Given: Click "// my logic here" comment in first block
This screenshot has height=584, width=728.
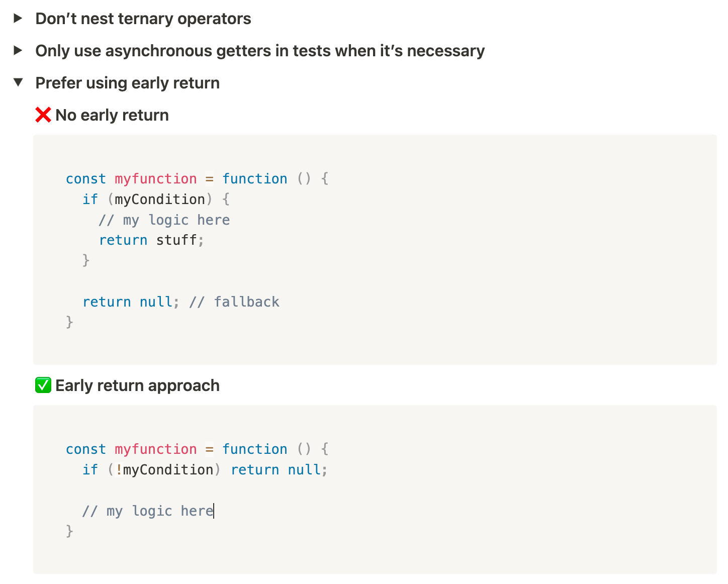Looking at the screenshot, I should pos(164,220).
